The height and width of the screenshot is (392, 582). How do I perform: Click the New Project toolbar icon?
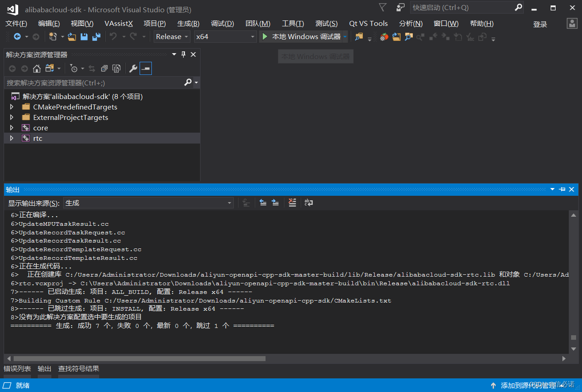coord(53,37)
